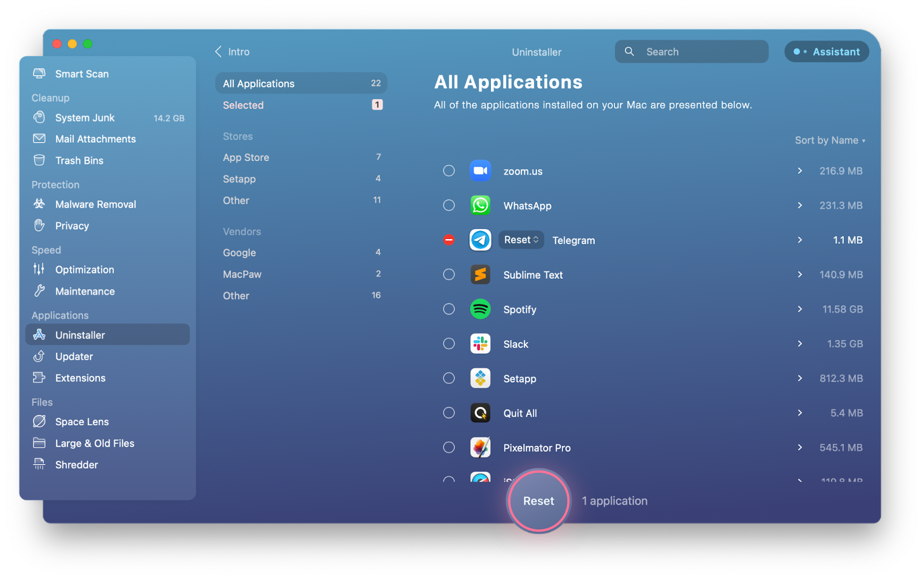Open the Updater module icon

(39, 357)
